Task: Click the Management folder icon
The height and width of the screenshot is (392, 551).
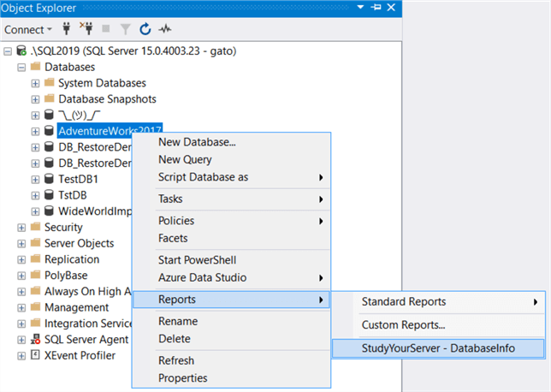Action: [35, 306]
